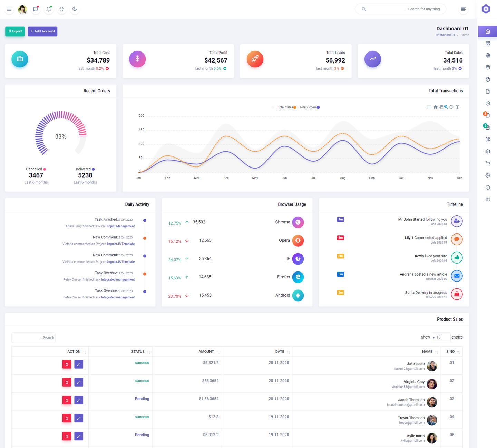Toggle dark mode with moon icon
The image size is (497, 448).
tap(75, 9)
